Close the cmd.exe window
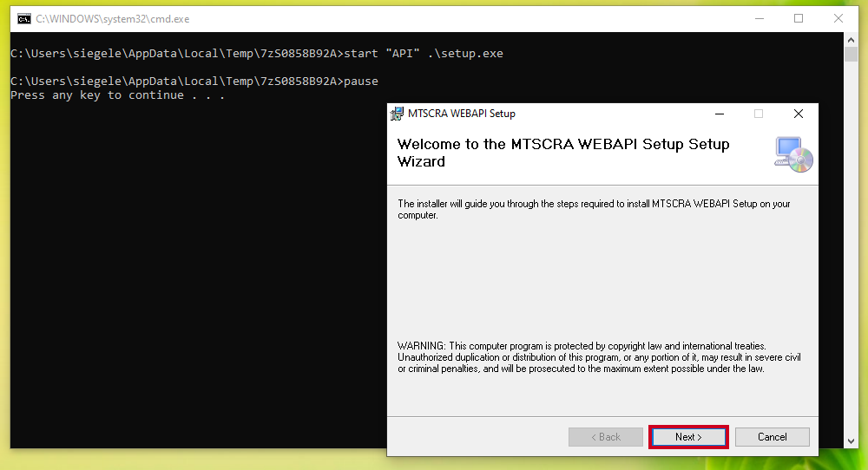Screen dimensions: 868x470 tap(838, 19)
